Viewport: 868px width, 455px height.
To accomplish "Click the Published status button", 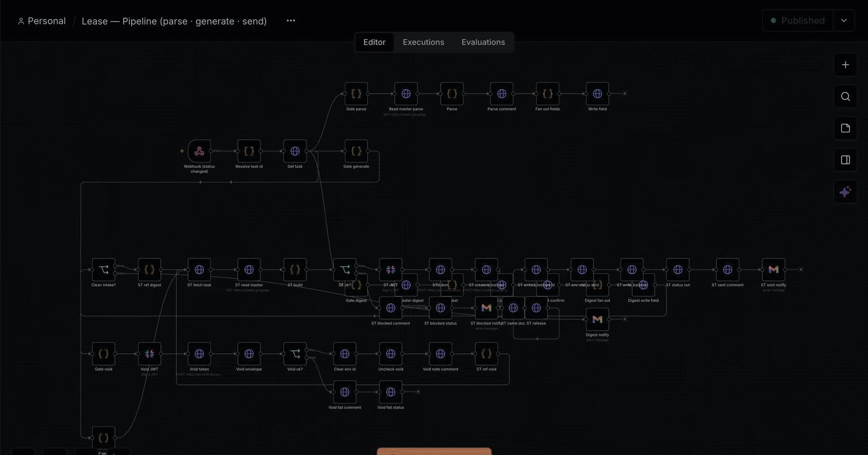I will [x=798, y=21].
